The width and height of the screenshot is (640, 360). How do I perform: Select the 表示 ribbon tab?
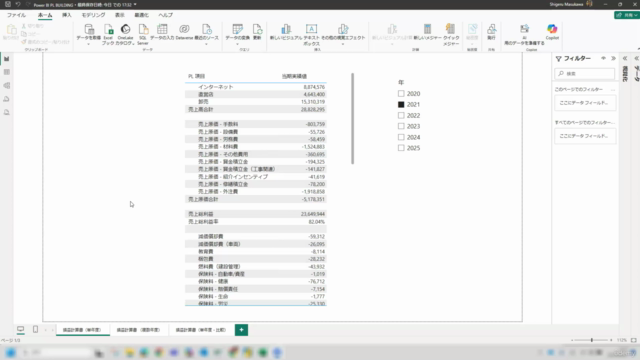(x=120, y=15)
